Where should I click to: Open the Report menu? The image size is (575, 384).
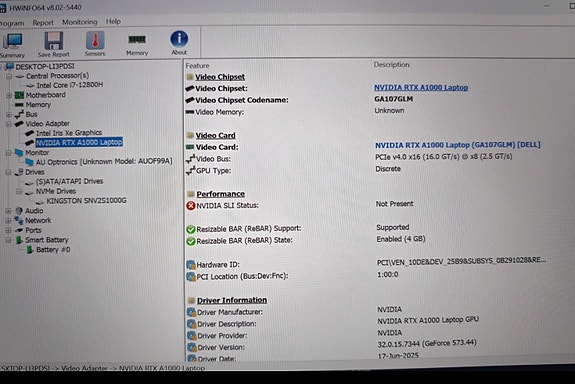(x=43, y=23)
